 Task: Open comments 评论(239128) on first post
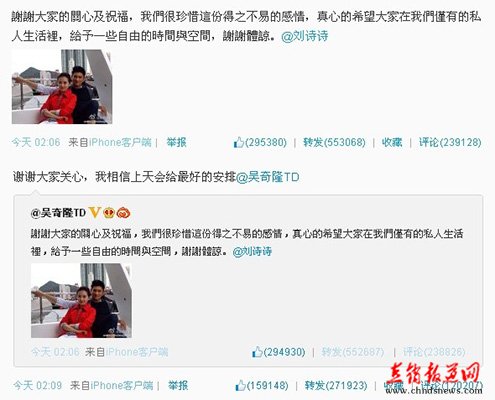tap(450, 143)
